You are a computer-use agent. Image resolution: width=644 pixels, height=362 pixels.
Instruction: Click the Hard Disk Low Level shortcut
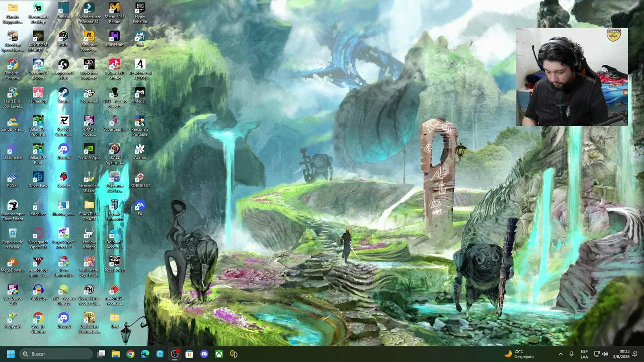click(x=13, y=98)
